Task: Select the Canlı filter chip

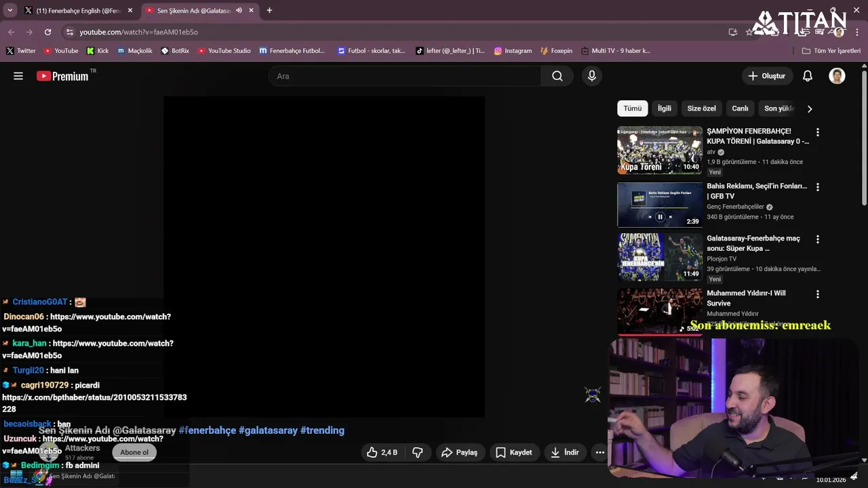Action: (740, 108)
